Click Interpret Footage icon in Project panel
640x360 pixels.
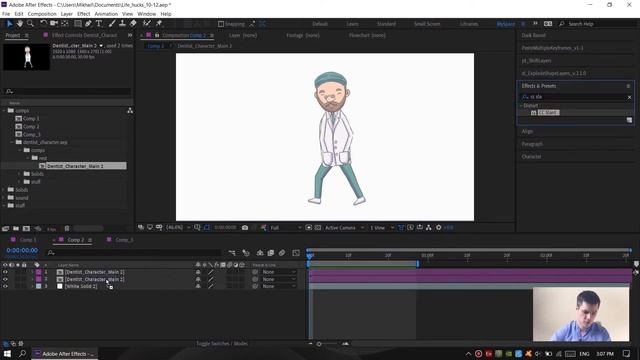pyautogui.click(x=5, y=229)
